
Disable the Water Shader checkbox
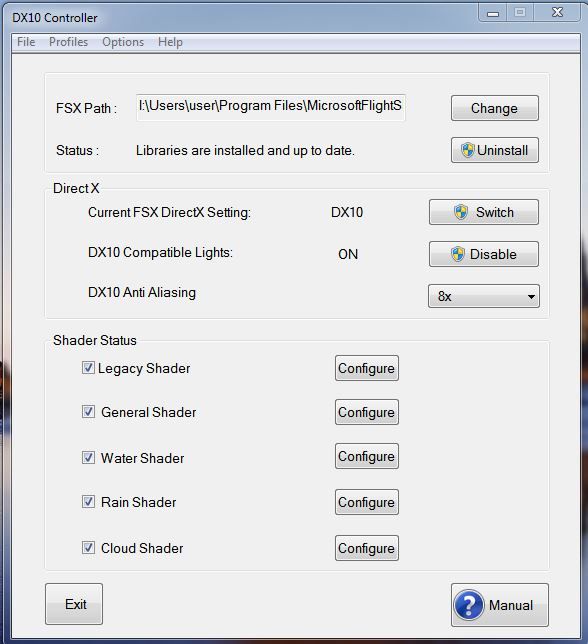click(x=88, y=458)
